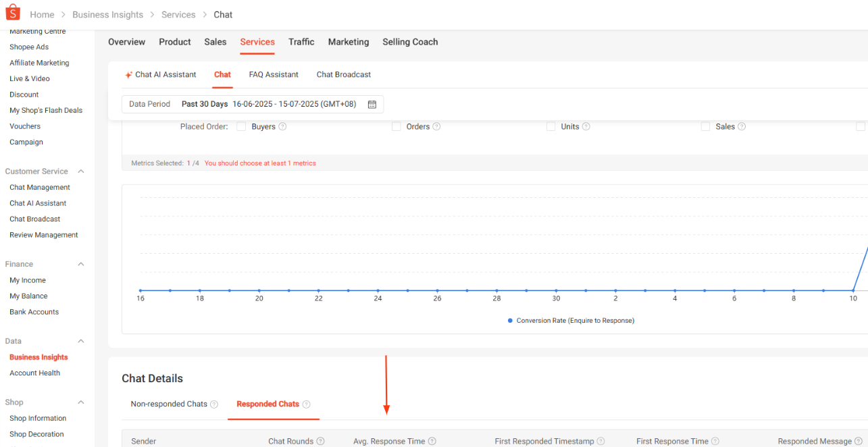Open the Chat Broadcast sub-tab
Viewport: 868px width, 447px height.
click(x=344, y=75)
